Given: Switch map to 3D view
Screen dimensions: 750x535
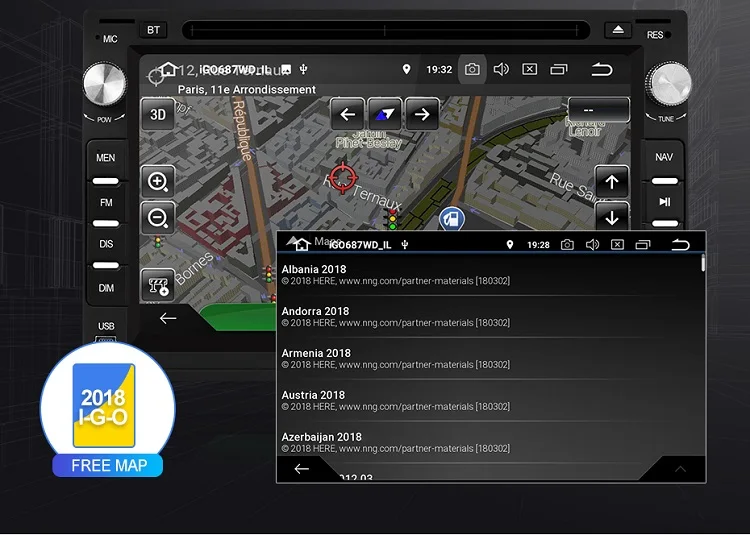Looking at the screenshot, I should click(x=158, y=115).
